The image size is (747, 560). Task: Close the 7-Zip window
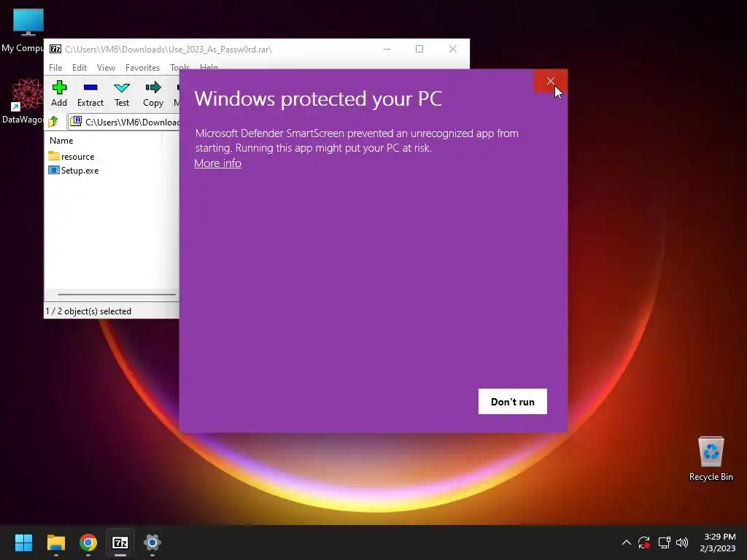[x=452, y=49]
